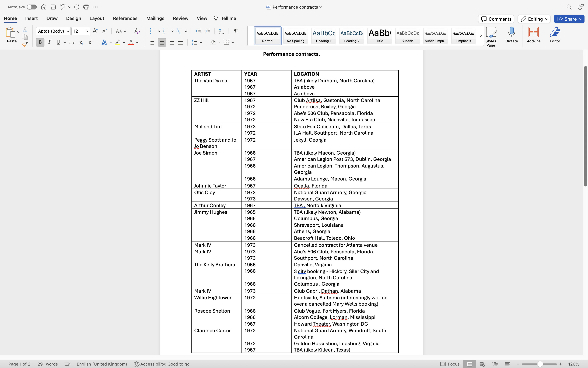Open line spacing options
The width and height of the screenshot is (588, 368).
(x=195, y=42)
